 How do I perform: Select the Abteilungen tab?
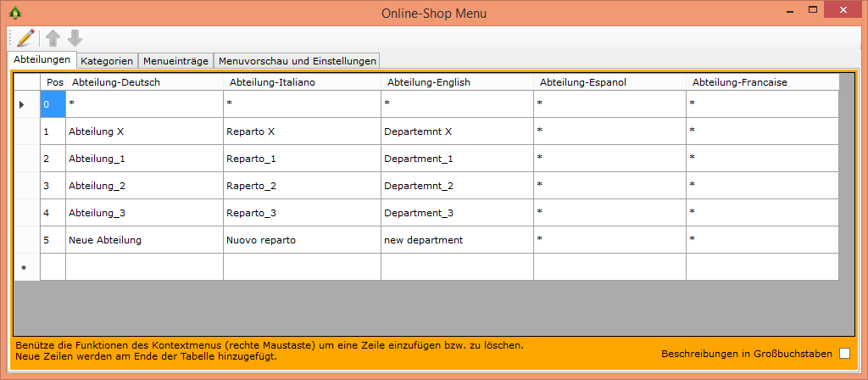tap(42, 60)
